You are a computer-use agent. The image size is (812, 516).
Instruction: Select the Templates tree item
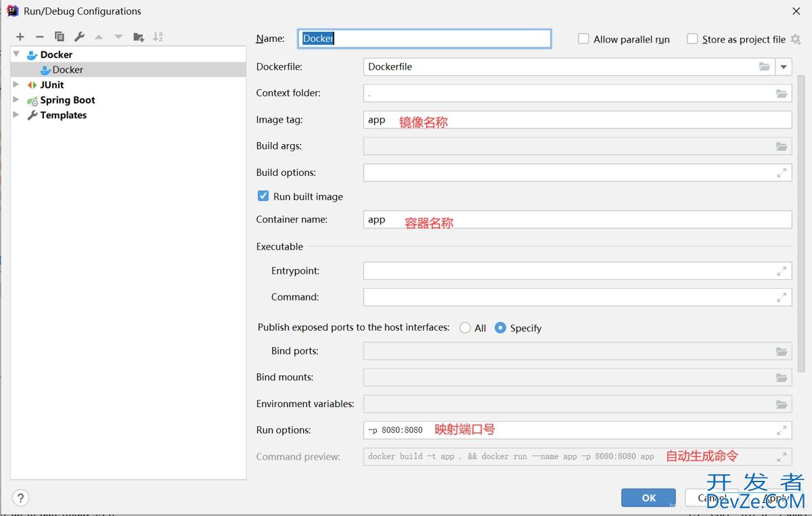point(63,115)
